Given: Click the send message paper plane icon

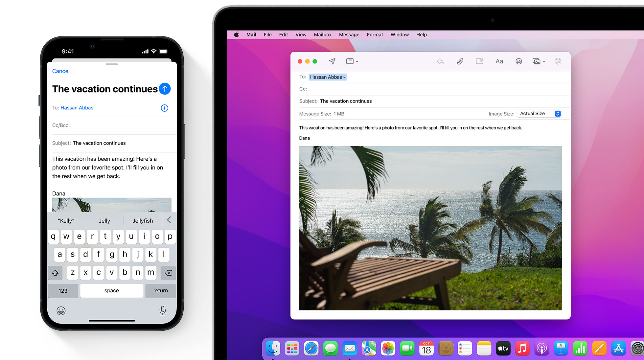Looking at the screenshot, I should click(332, 61).
